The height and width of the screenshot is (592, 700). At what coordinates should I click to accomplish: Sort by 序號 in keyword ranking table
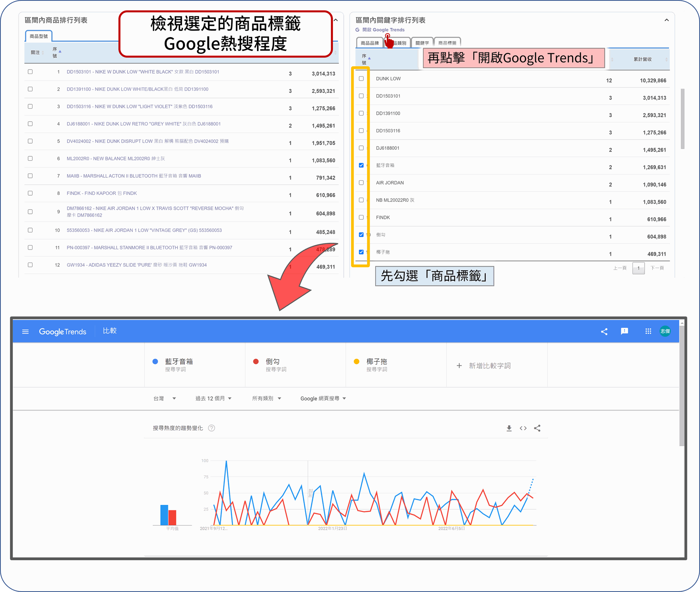366,59
